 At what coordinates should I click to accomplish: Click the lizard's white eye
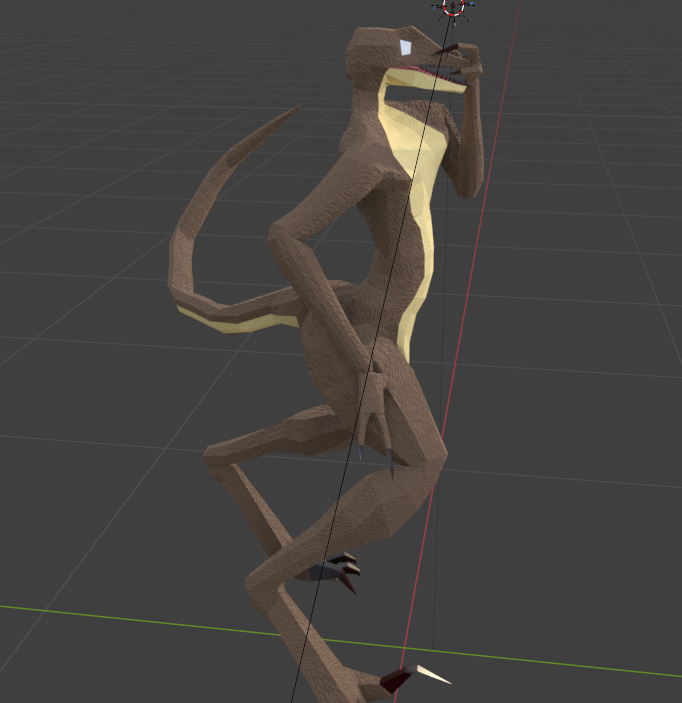point(405,47)
